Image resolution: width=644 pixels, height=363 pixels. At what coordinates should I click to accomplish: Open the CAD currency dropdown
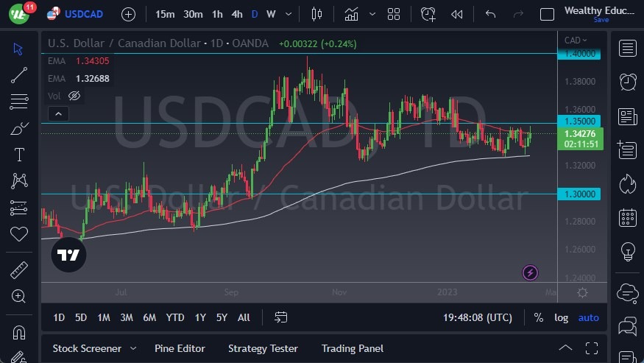pyautogui.click(x=575, y=40)
